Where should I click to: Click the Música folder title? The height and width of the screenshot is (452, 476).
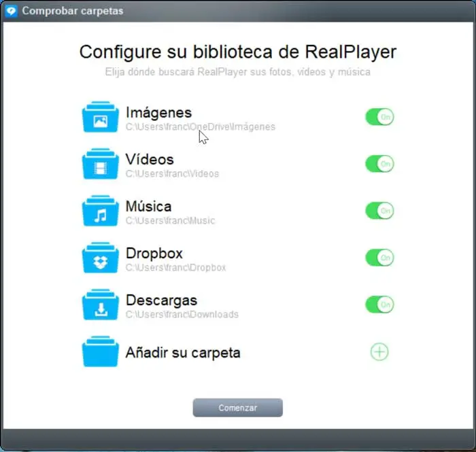click(x=148, y=206)
